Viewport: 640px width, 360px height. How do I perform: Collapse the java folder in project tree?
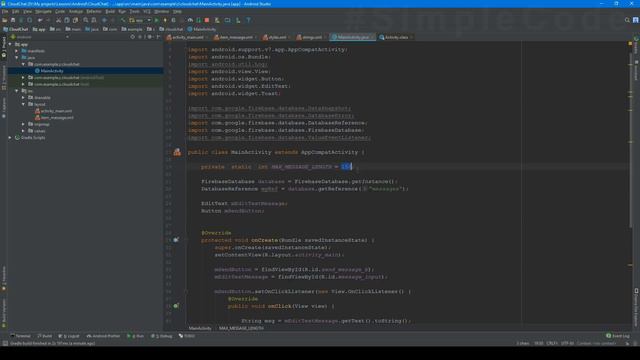17,58
